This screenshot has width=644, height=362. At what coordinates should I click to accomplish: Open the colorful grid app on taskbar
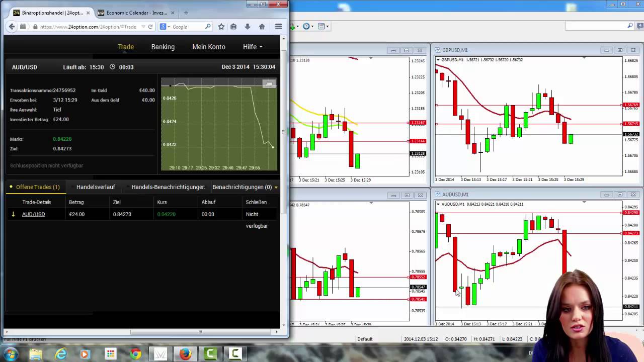(110, 354)
